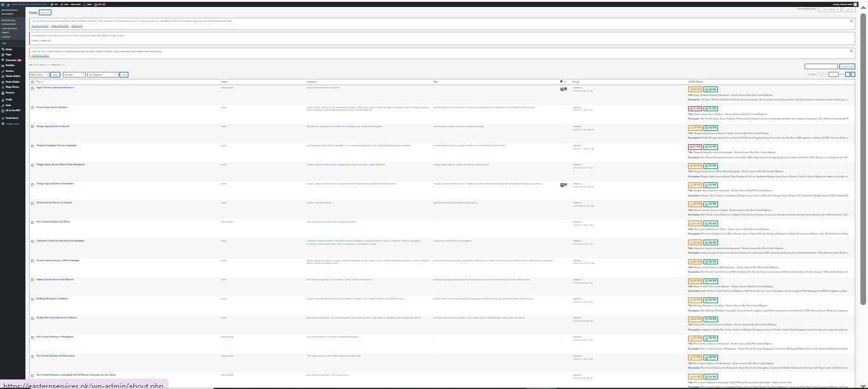The image size is (868, 389).
Task: Open the All Categories dropdown
Action: [102, 75]
